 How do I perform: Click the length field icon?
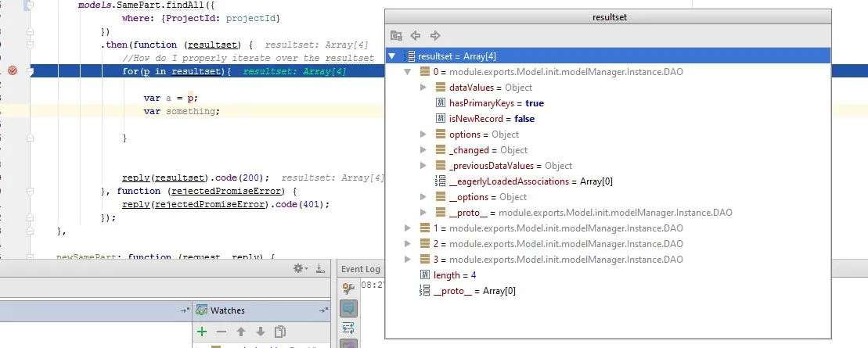pos(425,275)
